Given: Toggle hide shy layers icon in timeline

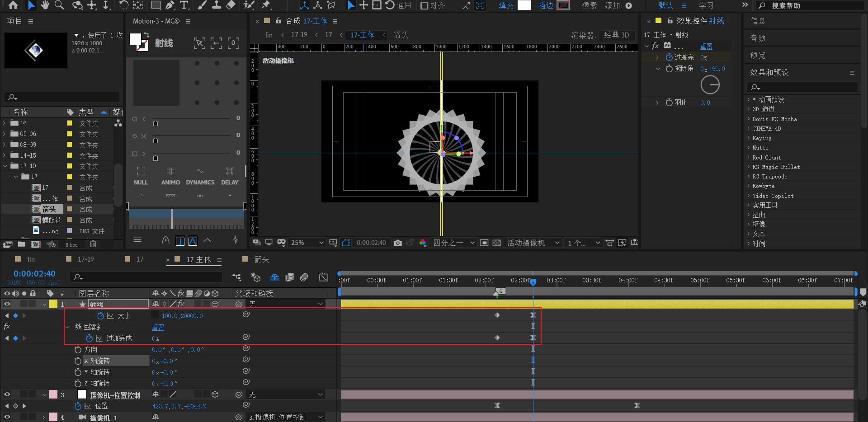Looking at the screenshot, I should coord(274,277).
